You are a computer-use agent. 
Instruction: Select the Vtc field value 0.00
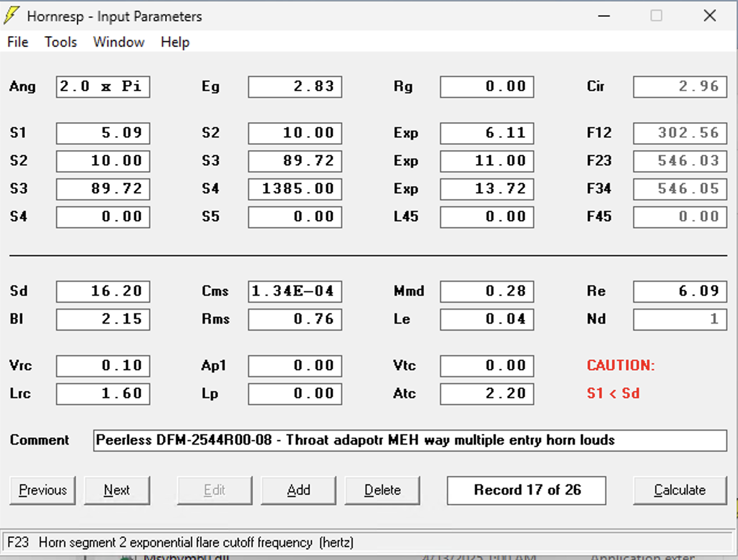coord(487,366)
